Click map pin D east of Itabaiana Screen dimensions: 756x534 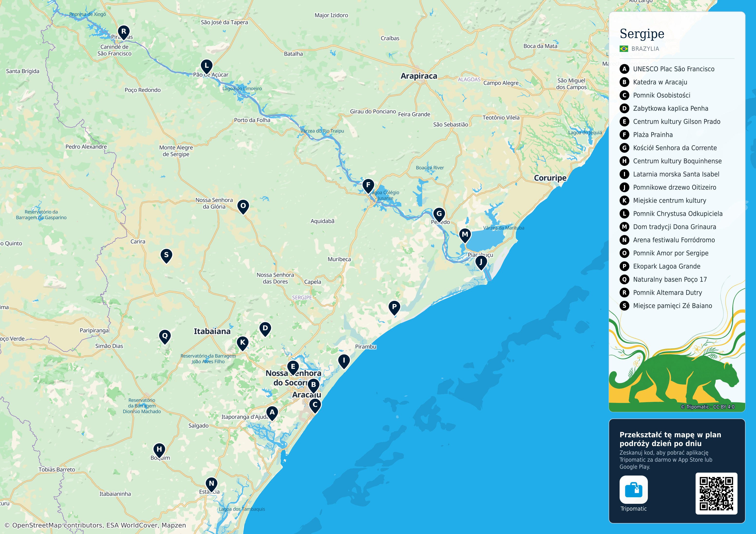pyautogui.click(x=265, y=329)
